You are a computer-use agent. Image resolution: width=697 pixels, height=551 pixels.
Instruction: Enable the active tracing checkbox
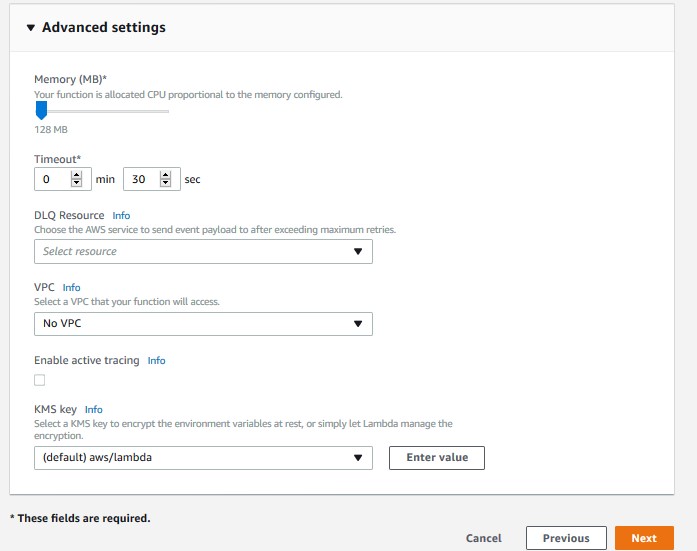[40, 380]
